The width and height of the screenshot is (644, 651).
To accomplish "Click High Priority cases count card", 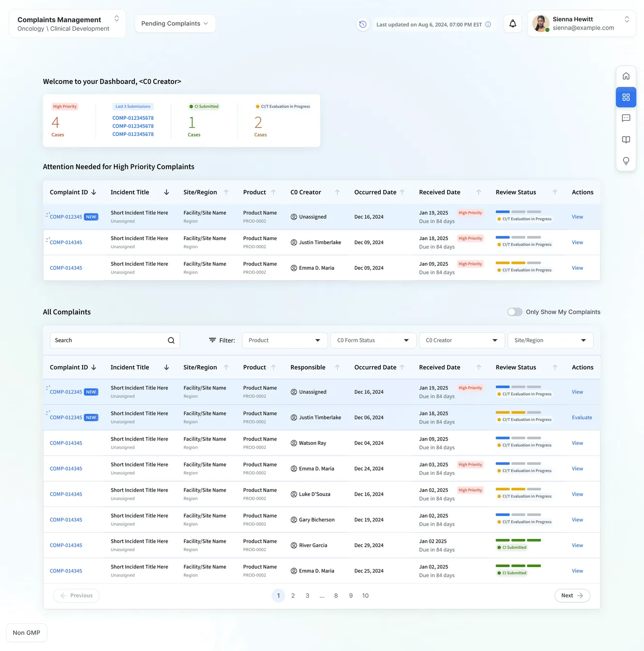I will coord(65,120).
